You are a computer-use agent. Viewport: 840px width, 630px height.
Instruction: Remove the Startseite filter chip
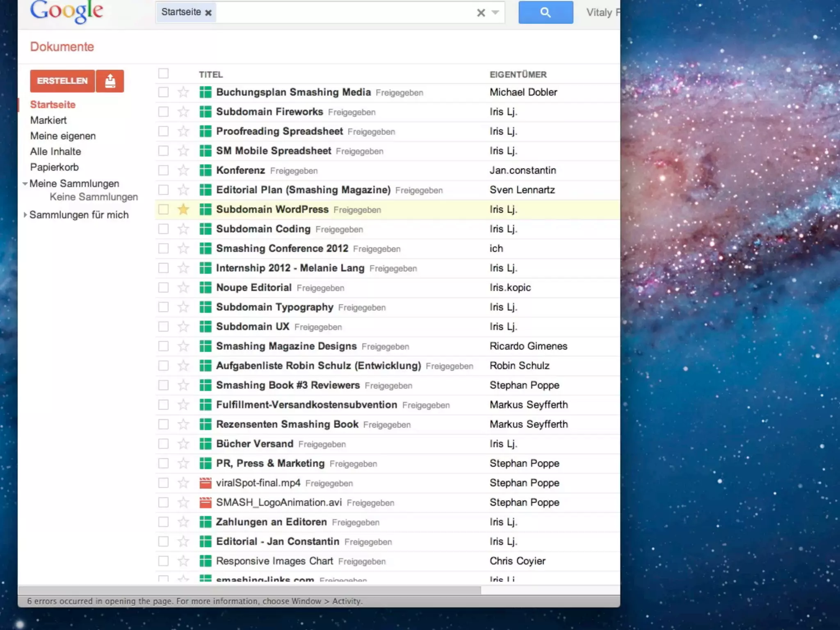click(x=208, y=13)
